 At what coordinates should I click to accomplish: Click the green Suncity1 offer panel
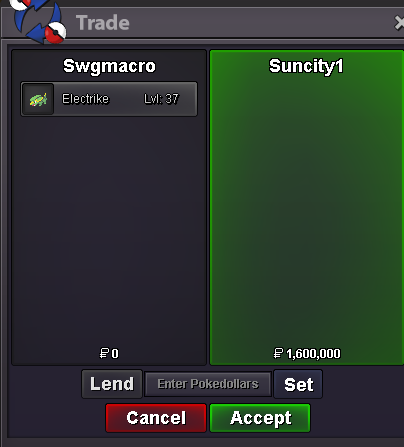307,207
